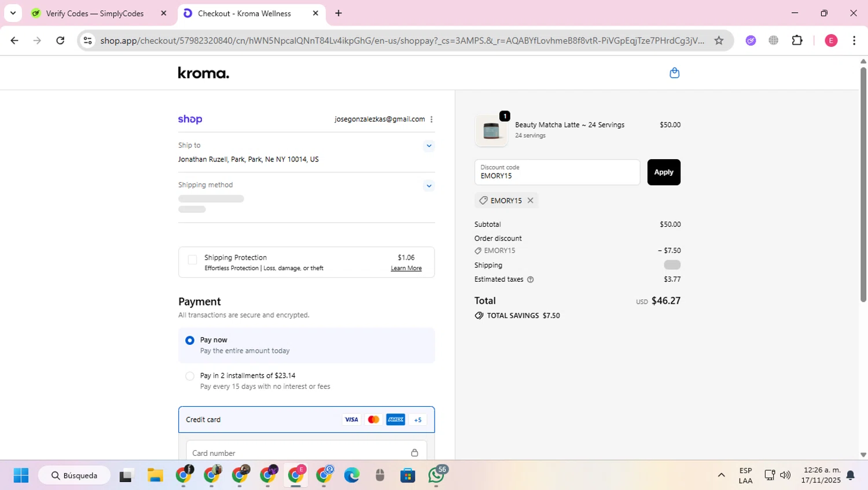View site information icon in address bar

tap(87, 40)
